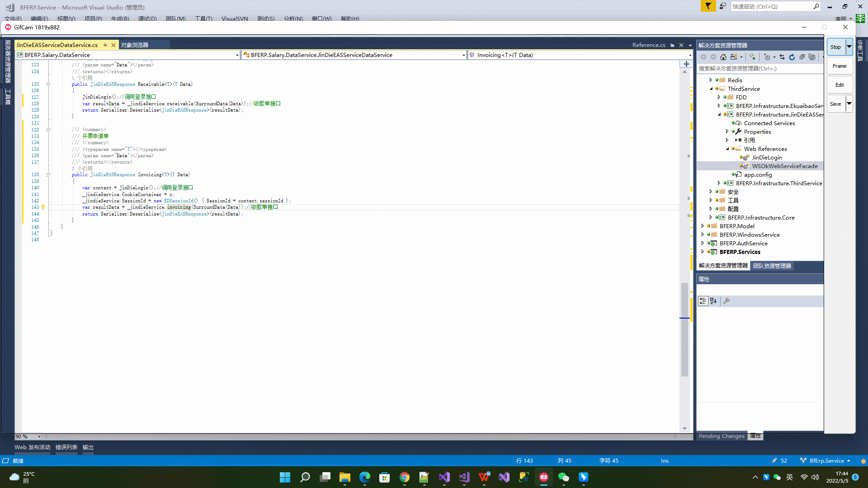Image resolution: width=868 pixels, height=488 pixels.
Task: Toggle pending changes filter in Solution Explorer
Action: [x=767, y=57]
